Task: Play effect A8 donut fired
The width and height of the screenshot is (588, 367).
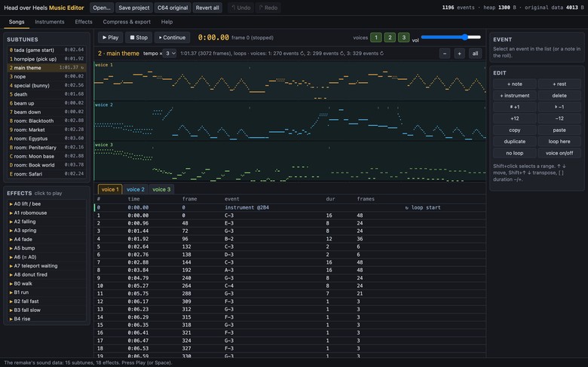Action: coord(47,275)
